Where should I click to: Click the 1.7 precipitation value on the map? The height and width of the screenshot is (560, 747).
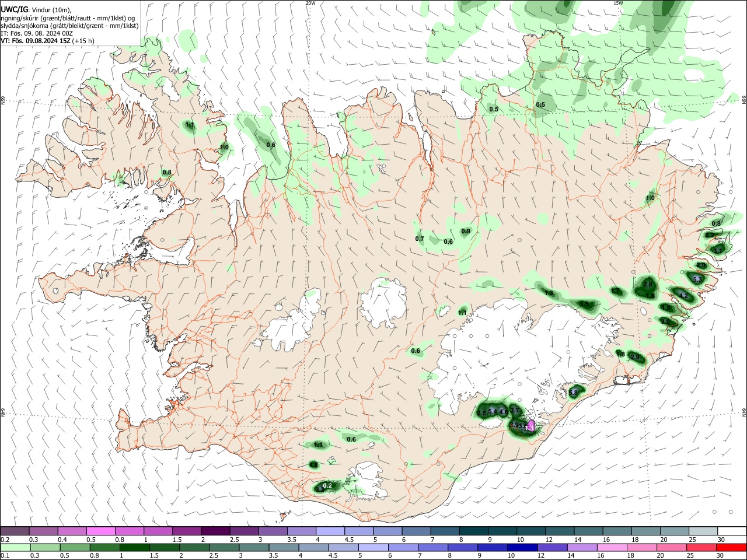pos(616,290)
